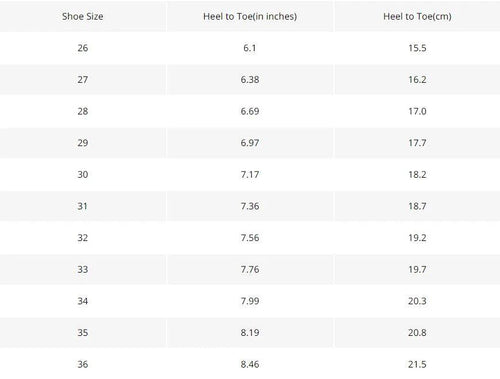Click the 6.97 inches cell
Viewport: 500px width, 379px height.
tap(250, 143)
